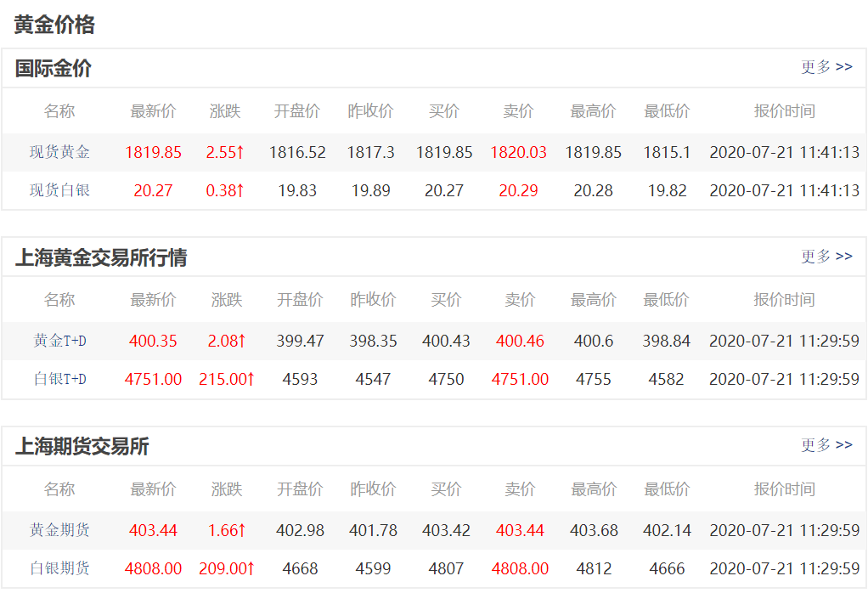The width and height of the screenshot is (868, 593).
Task: Open the 更多 link in 国际金价 section
Action: point(826,67)
